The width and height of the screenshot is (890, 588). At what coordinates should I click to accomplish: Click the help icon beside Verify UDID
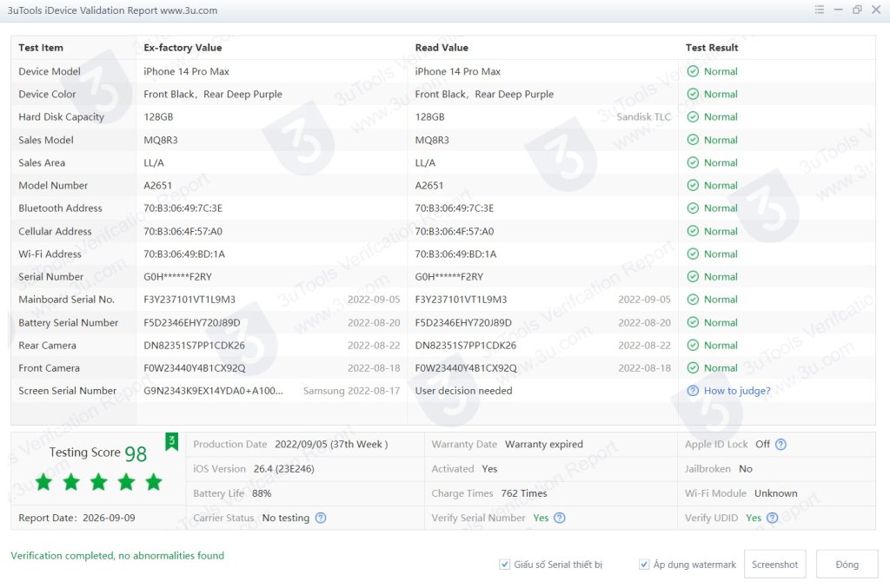click(x=772, y=518)
